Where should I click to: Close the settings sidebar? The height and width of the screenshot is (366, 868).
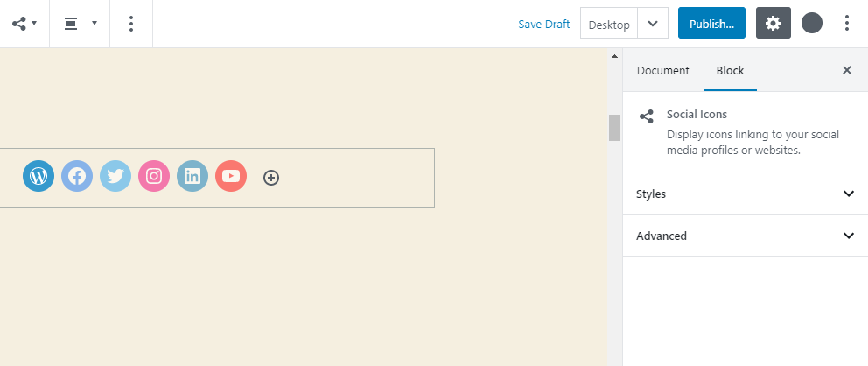click(x=846, y=71)
